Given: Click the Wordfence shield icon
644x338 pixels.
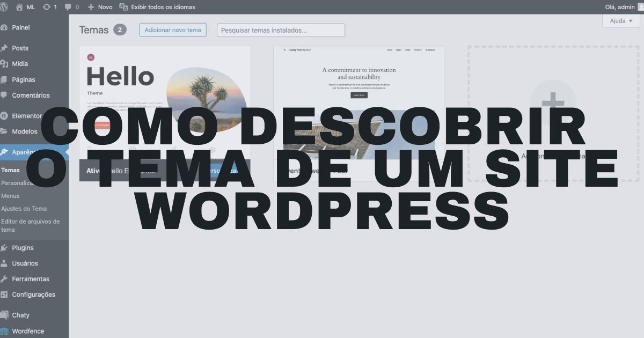Looking at the screenshot, I should click(5, 331).
